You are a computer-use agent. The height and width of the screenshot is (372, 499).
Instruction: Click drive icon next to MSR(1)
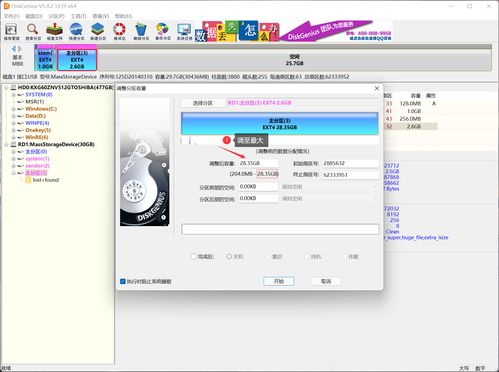coord(21,102)
